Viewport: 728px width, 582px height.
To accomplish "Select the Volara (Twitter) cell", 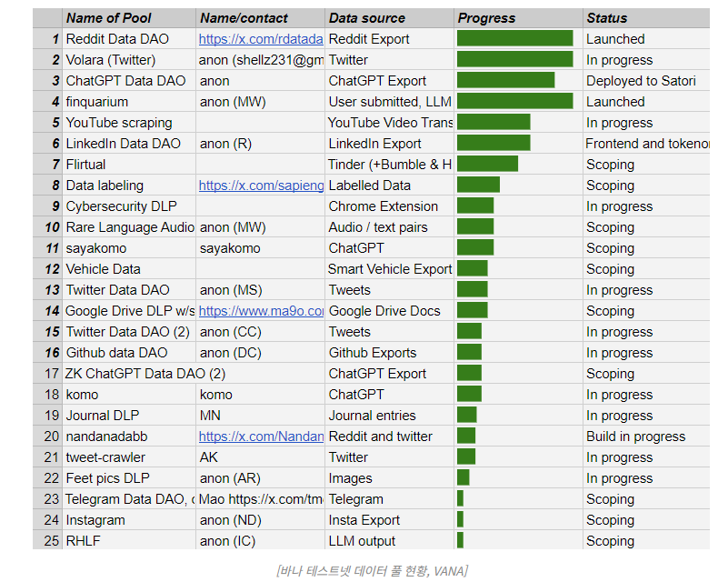I will (111, 60).
